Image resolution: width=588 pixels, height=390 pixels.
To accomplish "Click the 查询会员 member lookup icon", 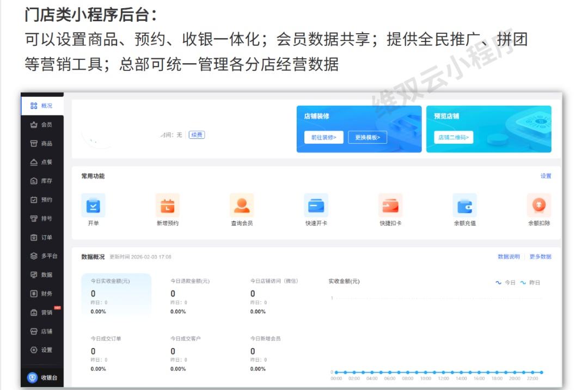I will 242,206.
